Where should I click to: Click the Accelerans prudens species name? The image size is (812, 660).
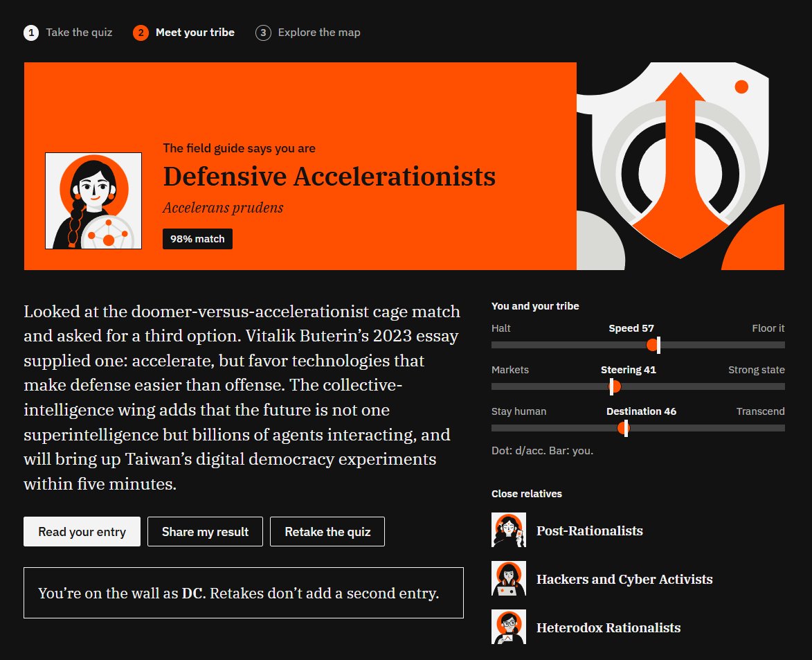point(223,208)
